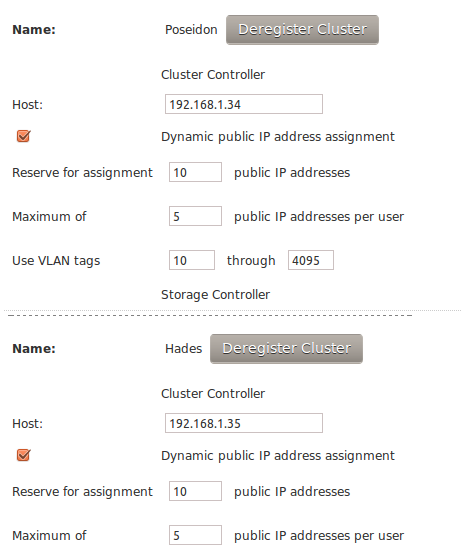Focus Poseidon Maximum of addresses per user field
This screenshot has height=550, width=461.
coord(195,216)
